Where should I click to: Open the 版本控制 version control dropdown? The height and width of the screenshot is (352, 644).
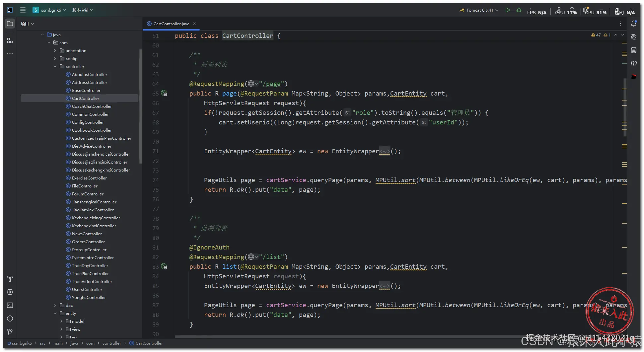pos(83,10)
